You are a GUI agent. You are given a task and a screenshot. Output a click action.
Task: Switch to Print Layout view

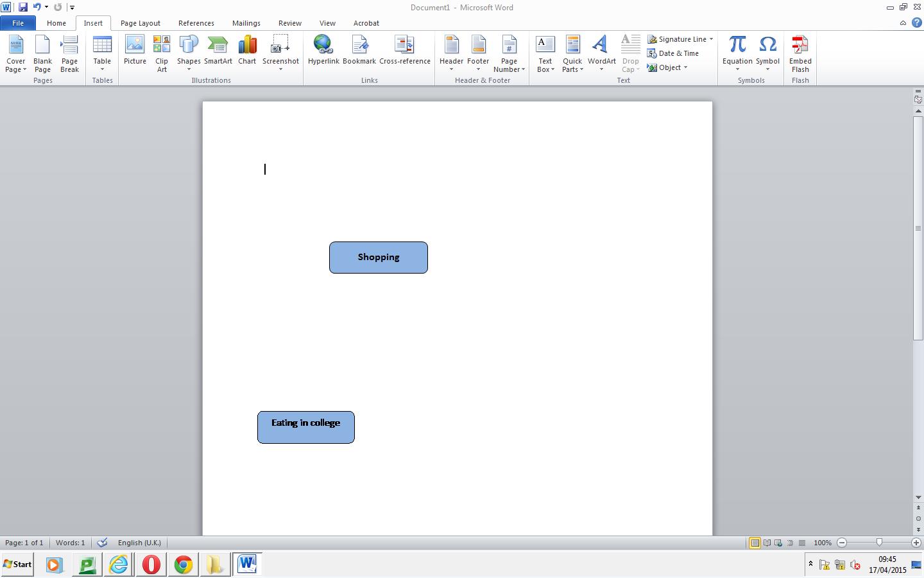pos(755,543)
